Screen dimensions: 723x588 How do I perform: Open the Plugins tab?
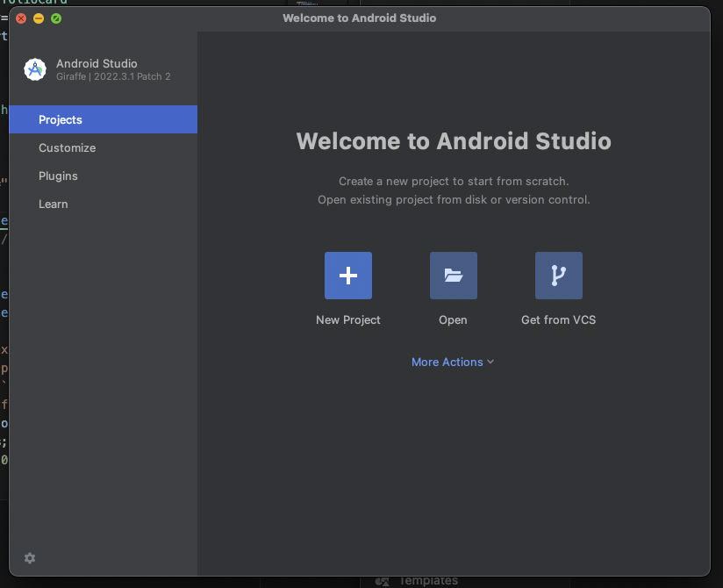pos(104,176)
